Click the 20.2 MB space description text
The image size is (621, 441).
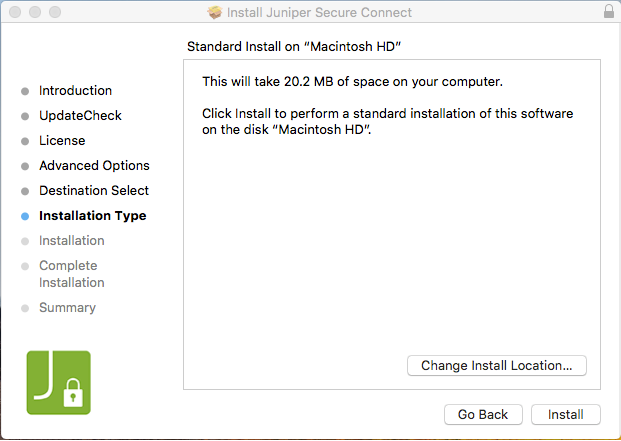(352, 81)
